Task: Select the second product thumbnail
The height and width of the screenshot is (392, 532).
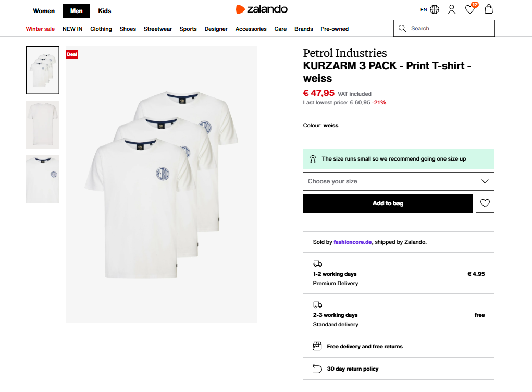Action: (x=43, y=125)
